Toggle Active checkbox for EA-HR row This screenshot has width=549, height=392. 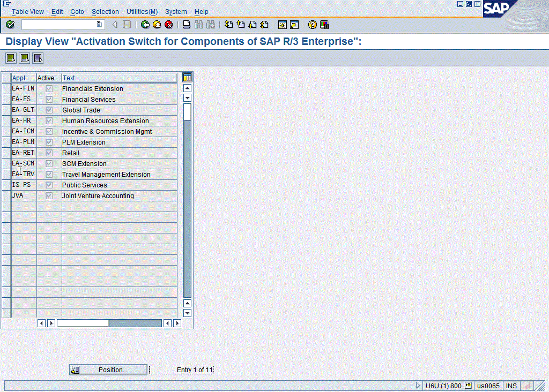point(49,120)
